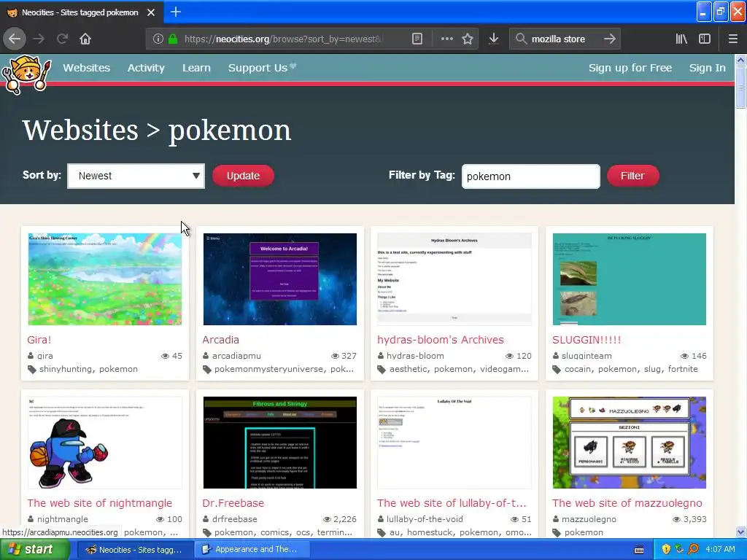Switch to Appearance and Themes taskbar window
Image resolution: width=747 pixels, height=560 pixels.
252,550
